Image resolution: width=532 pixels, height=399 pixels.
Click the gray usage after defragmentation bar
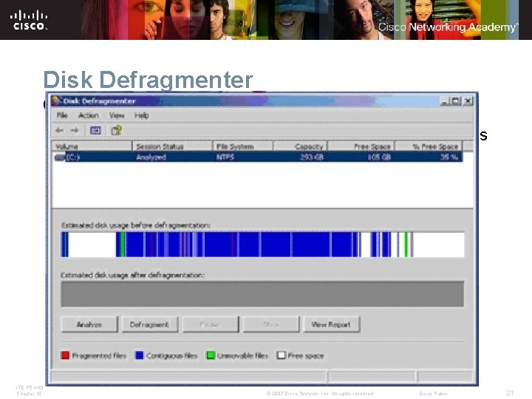pos(262,294)
